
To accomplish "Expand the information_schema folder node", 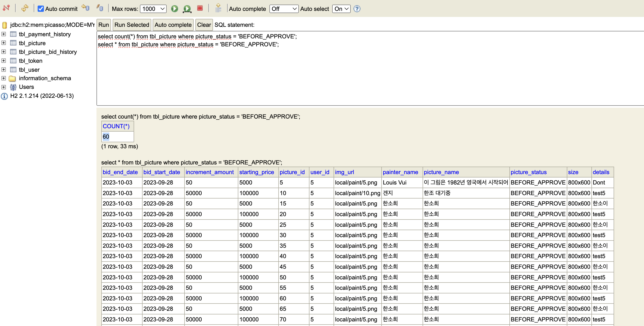I will (x=4, y=78).
